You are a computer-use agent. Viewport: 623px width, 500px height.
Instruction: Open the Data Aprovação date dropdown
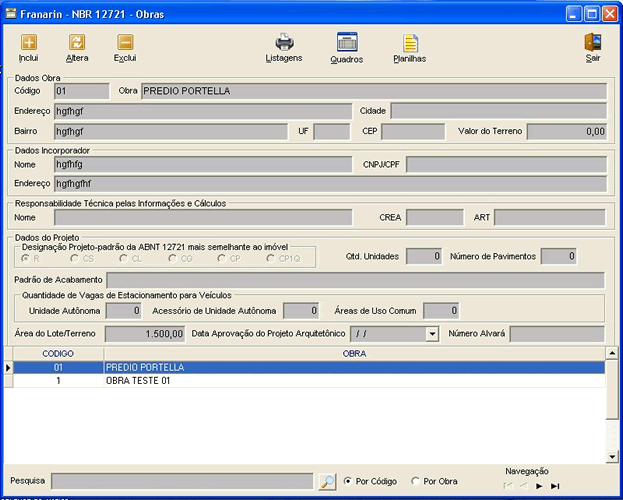[x=432, y=334]
